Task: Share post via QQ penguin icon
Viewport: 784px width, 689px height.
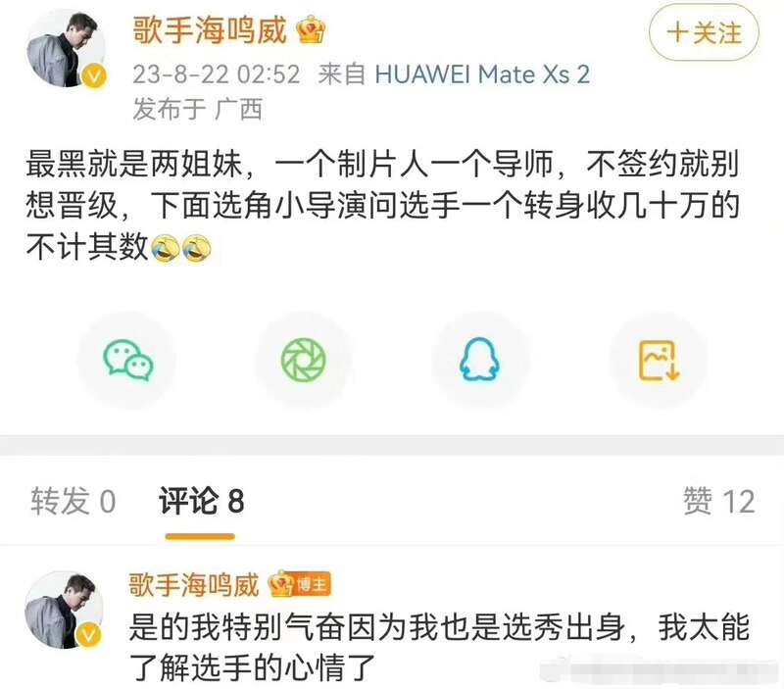Action: (479, 360)
